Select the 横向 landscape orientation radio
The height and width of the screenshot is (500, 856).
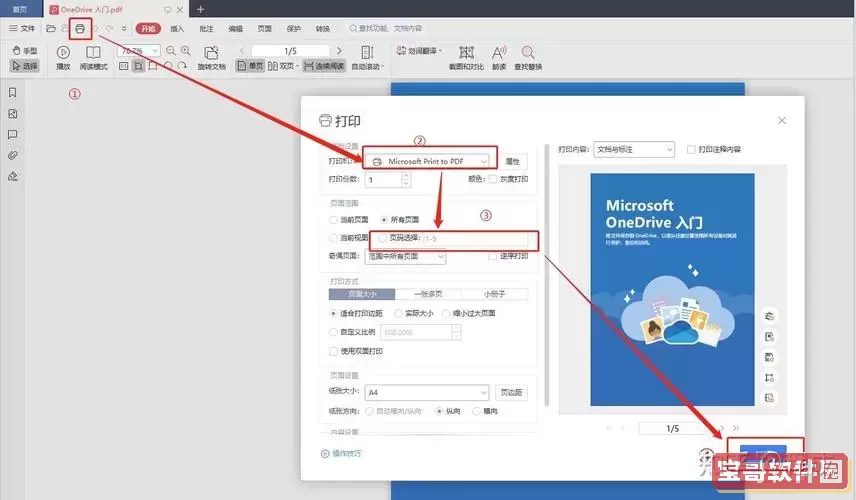[x=477, y=411]
